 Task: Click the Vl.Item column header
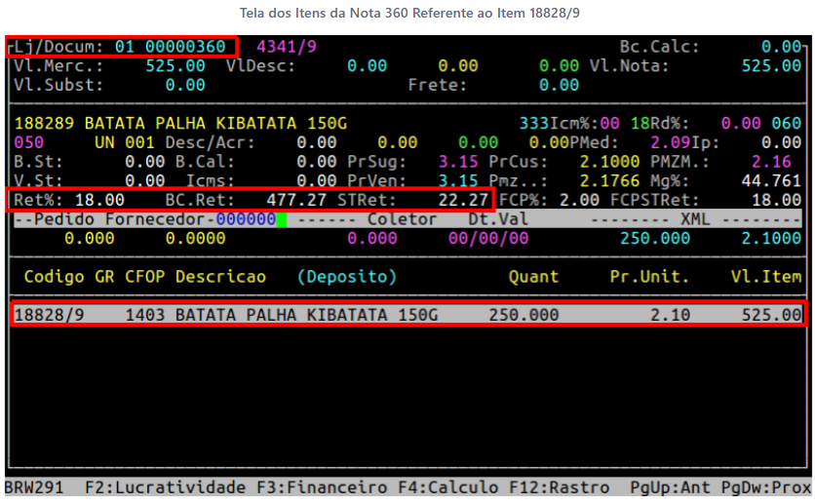pos(766,277)
